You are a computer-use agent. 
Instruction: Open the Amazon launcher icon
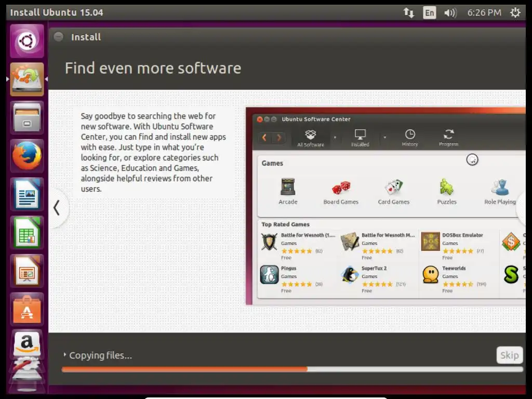pos(27,344)
